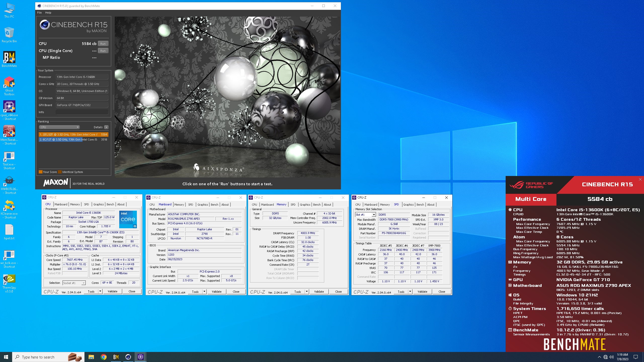Expand Tools dropdown arrow in second CPU-Z window

(x=204, y=292)
